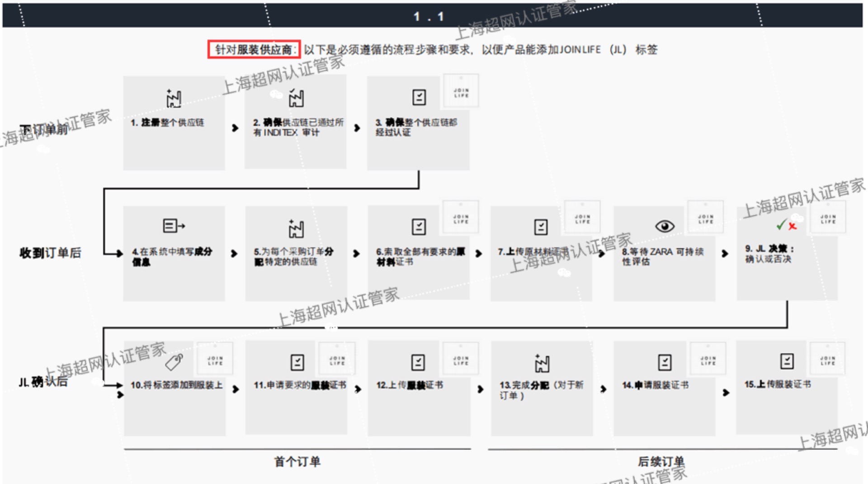Click the '后续订单' caption
Screen dimensions: 868x484
click(661, 462)
